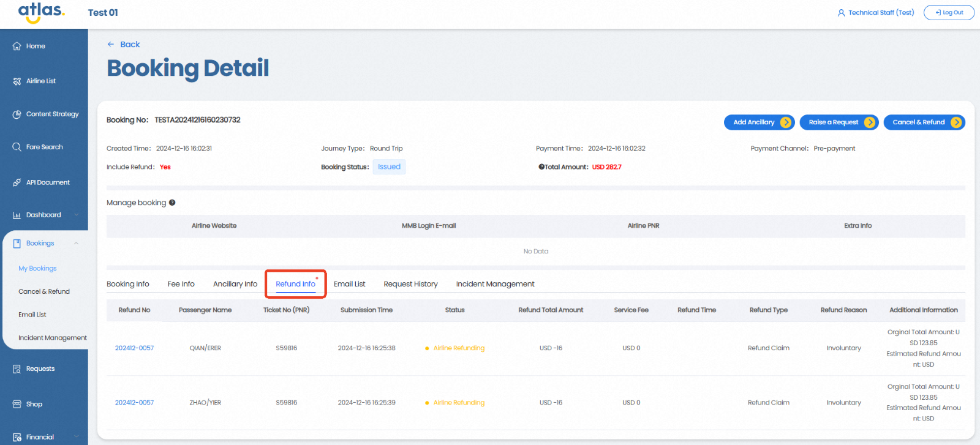Click the Manage booking help icon
Screen dimensions: 980x445
pyautogui.click(x=172, y=203)
